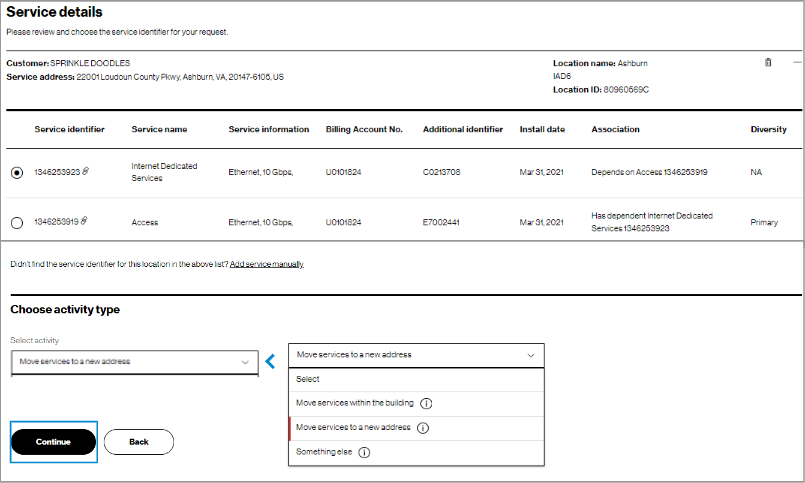
Task: Select radio button for service 1346253923
Action: pyautogui.click(x=17, y=173)
